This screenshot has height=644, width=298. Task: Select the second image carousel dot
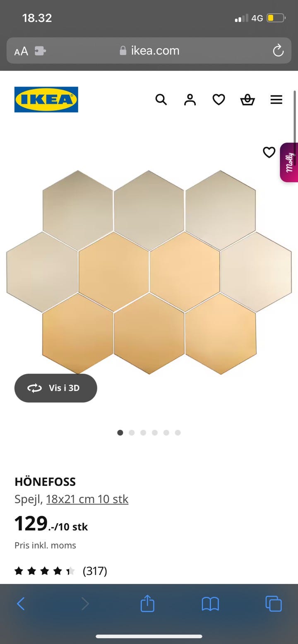(132, 433)
